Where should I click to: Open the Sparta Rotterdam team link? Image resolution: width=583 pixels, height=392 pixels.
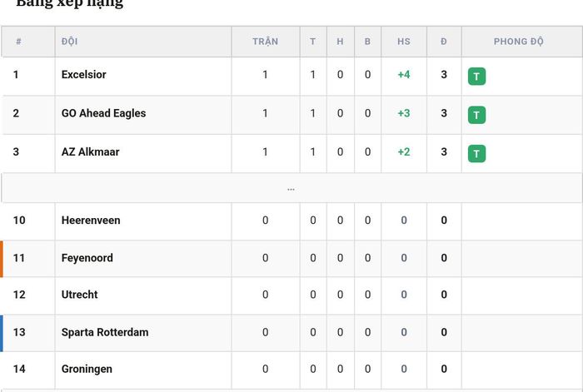[105, 332]
